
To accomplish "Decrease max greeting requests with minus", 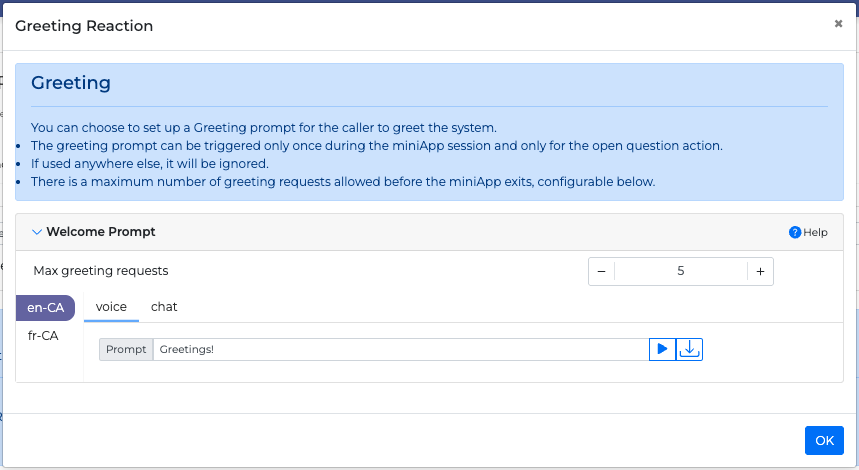I will (x=602, y=271).
